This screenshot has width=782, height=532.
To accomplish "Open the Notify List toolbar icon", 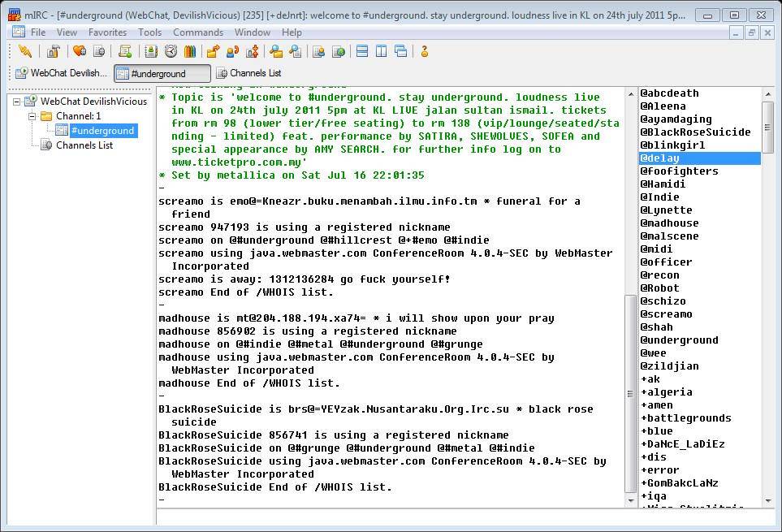I will 318,51.
